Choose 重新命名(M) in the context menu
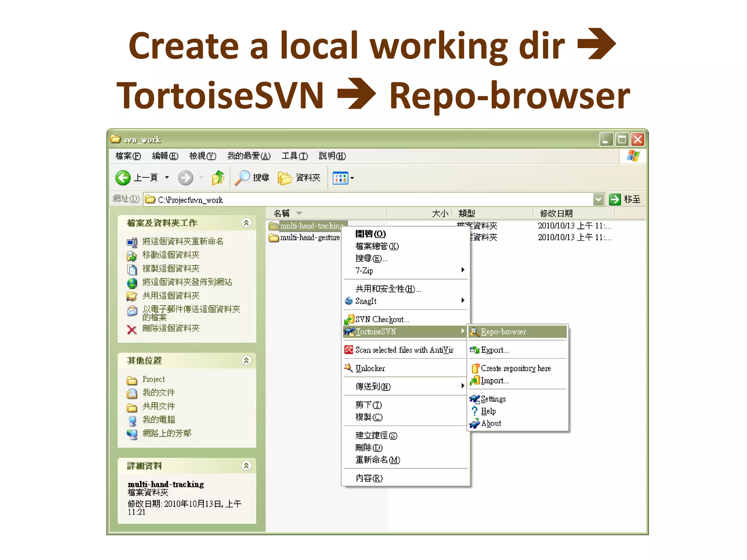The width and height of the screenshot is (747, 560). click(x=406, y=460)
